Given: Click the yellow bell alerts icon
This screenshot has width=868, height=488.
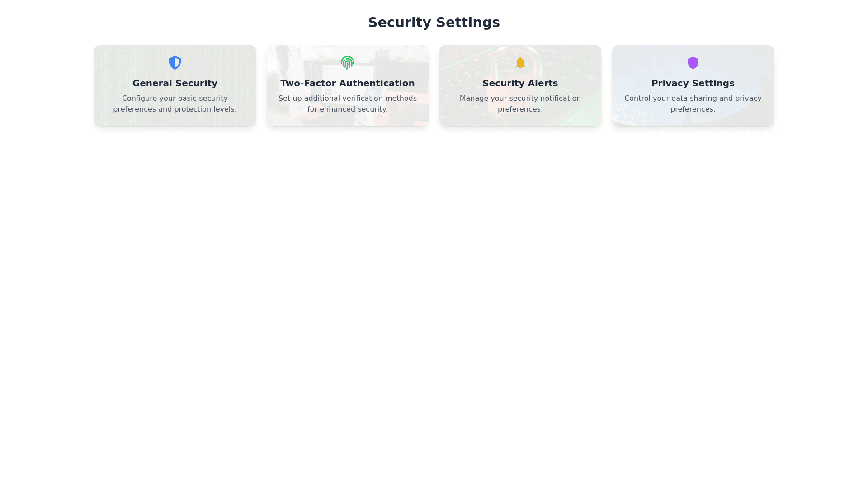Looking at the screenshot, I should tap(520, 63).
